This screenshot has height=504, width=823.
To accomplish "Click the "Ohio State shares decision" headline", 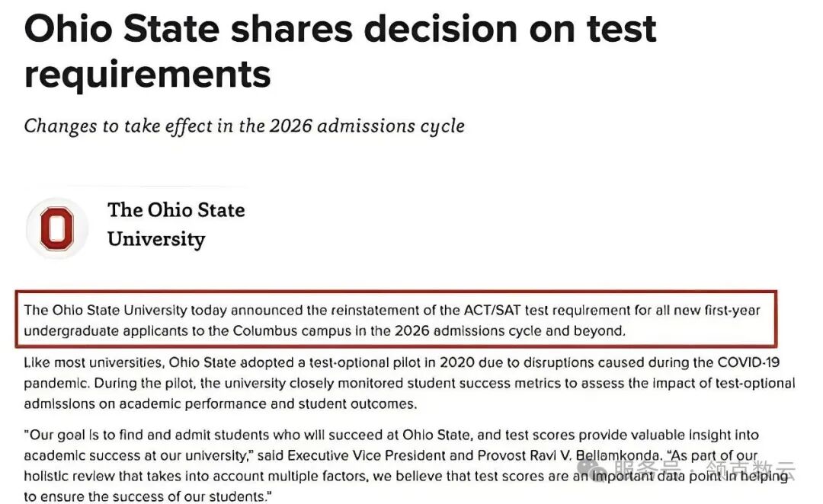I will pyautogui.click(x=340, y=30).
